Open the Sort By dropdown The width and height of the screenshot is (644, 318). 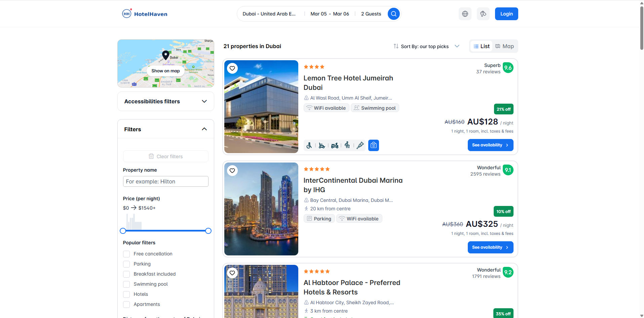coord(426,46)
